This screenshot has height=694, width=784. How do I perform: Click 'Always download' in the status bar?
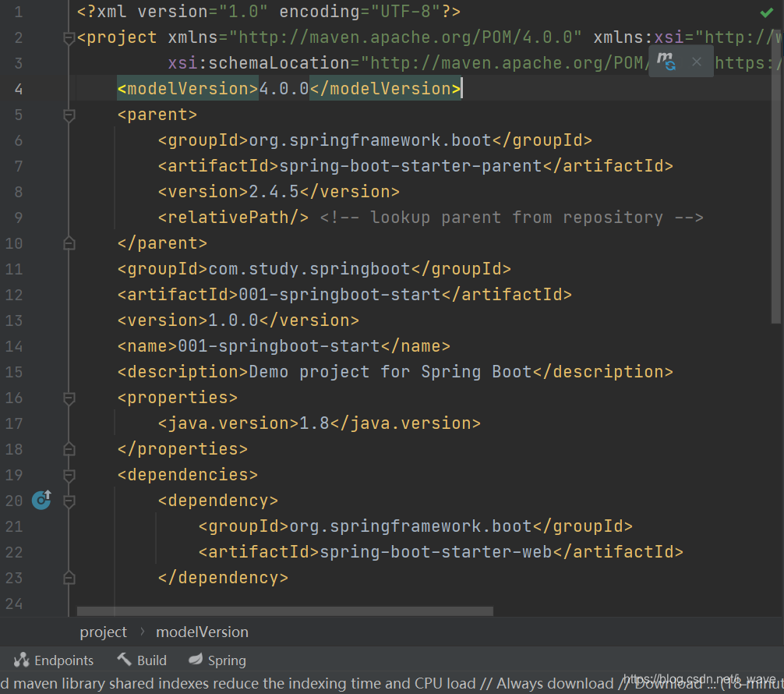point(555,683)
